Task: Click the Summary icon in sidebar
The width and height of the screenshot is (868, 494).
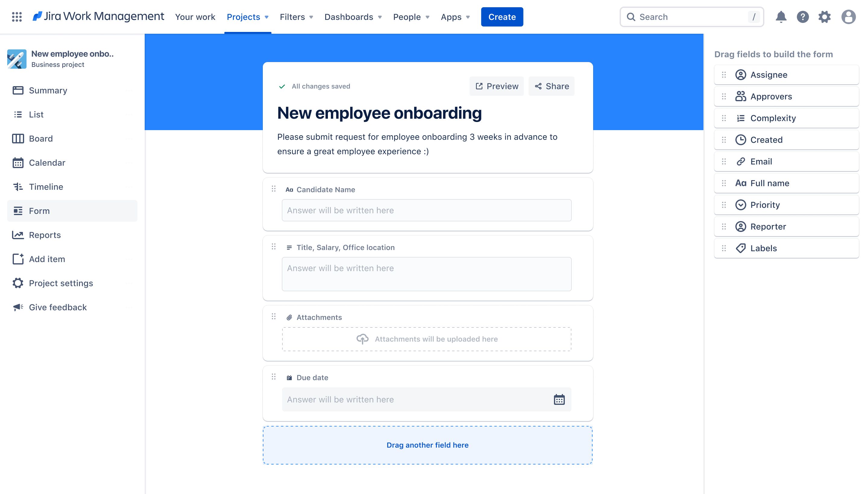Action: (18, 90)
